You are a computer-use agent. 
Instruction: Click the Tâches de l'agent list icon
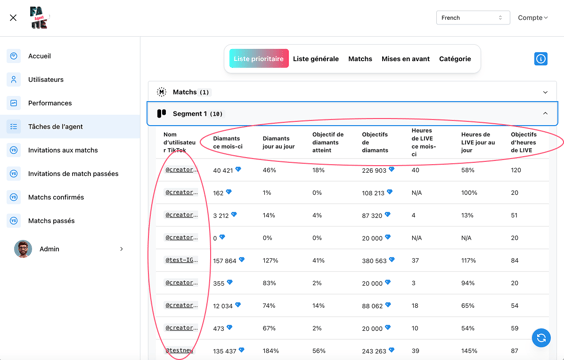click(14, 127)
